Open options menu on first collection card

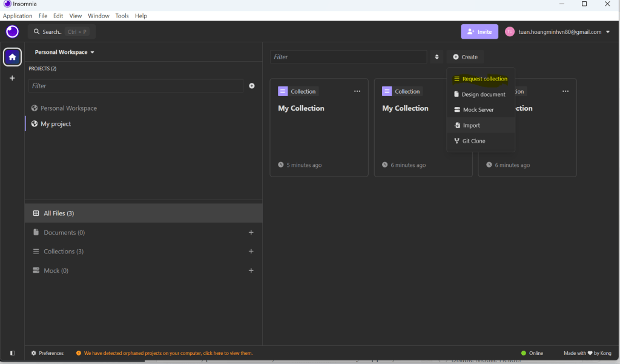[357, 91]
